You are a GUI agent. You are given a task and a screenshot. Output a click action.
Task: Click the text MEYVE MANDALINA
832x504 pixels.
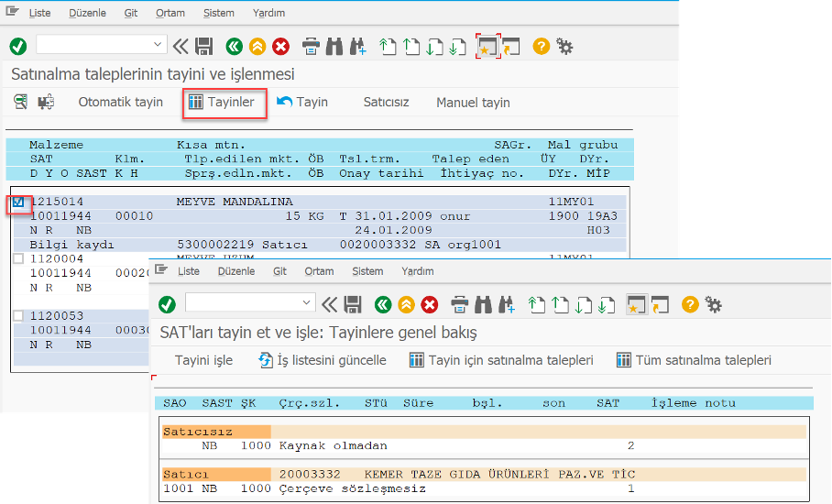click(235, 202)
